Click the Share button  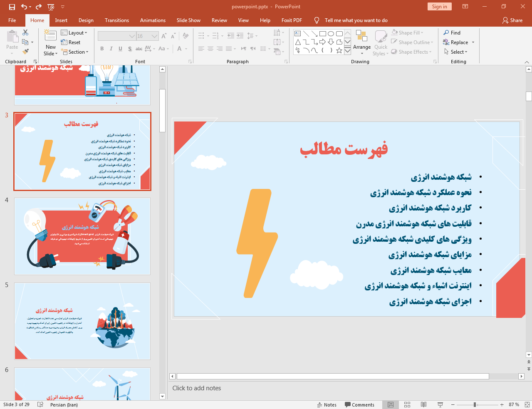(512, 20)
